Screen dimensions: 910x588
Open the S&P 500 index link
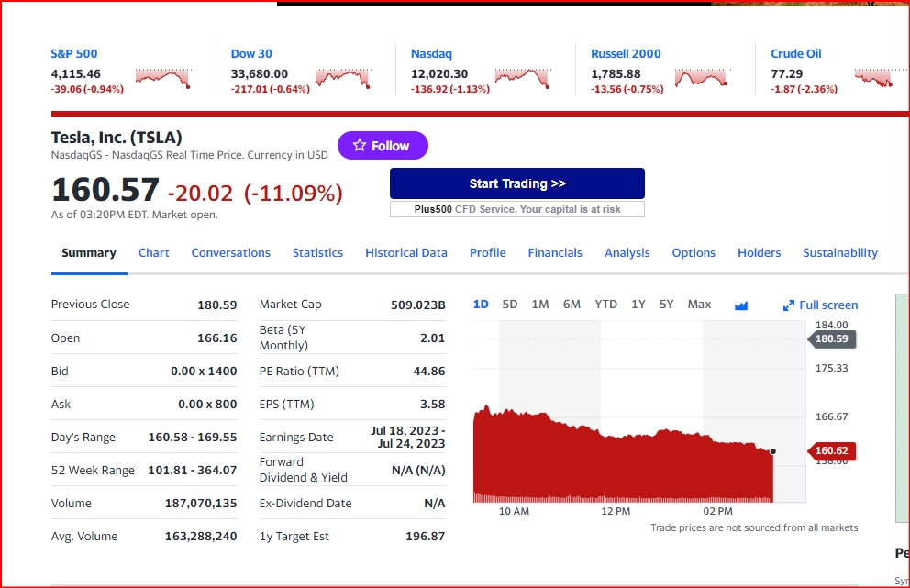point(74,54)
